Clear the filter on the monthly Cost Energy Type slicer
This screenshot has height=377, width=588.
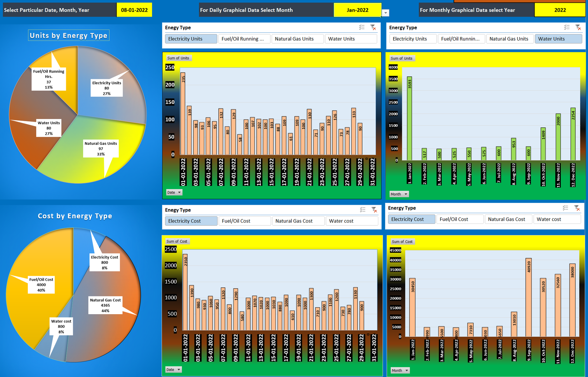coord(577,208)
